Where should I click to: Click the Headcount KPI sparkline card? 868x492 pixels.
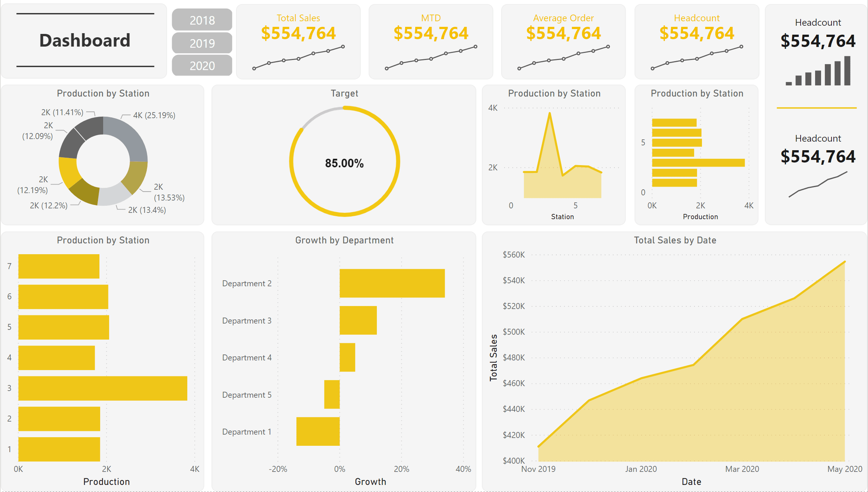pyautogui.click(x=696, y=41)
